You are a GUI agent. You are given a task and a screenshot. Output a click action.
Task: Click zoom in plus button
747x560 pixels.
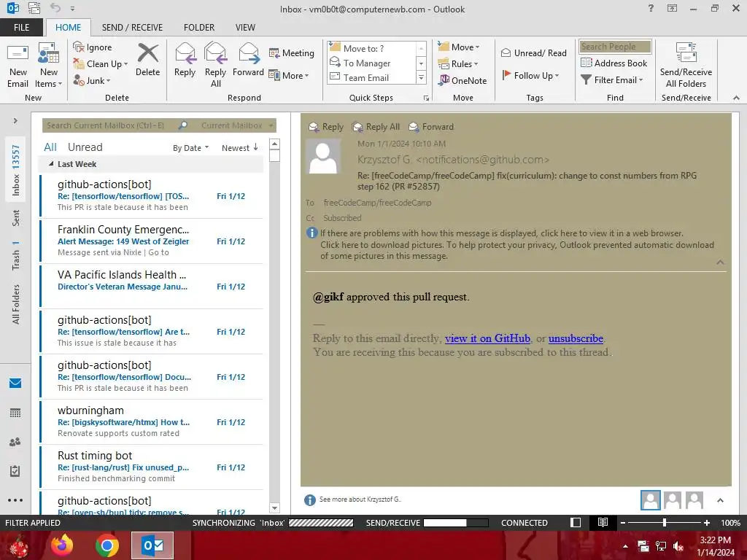coord(706,522)
